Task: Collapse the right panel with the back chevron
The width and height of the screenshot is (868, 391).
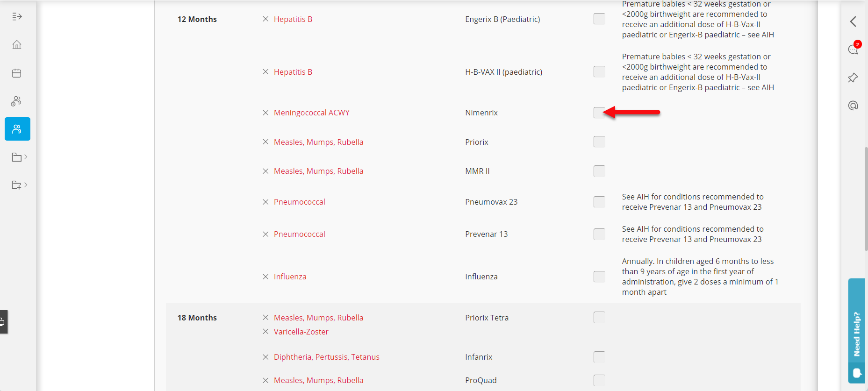Action: (x=853, y=21)
